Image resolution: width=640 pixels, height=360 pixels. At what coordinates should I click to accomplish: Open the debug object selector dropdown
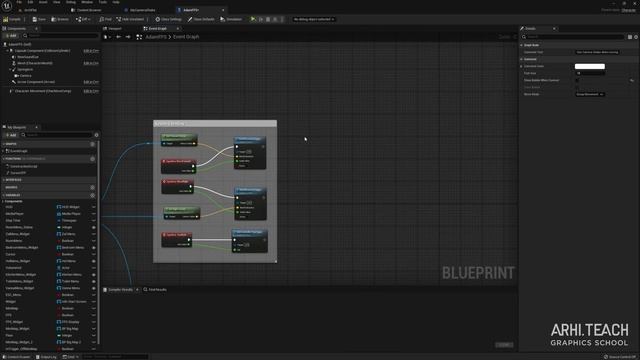[313, 19]
